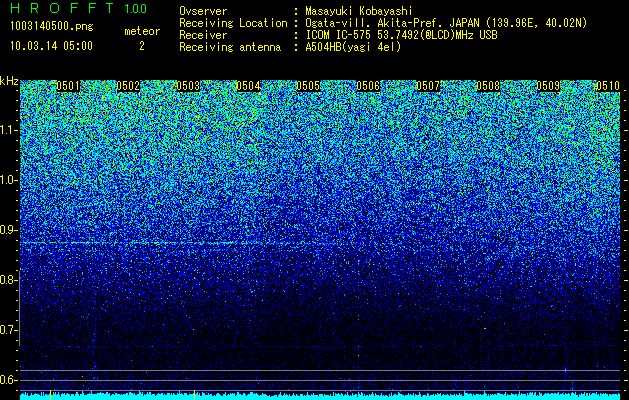Click the 0508 time marker
629x400 pixels.
(488, 86)
